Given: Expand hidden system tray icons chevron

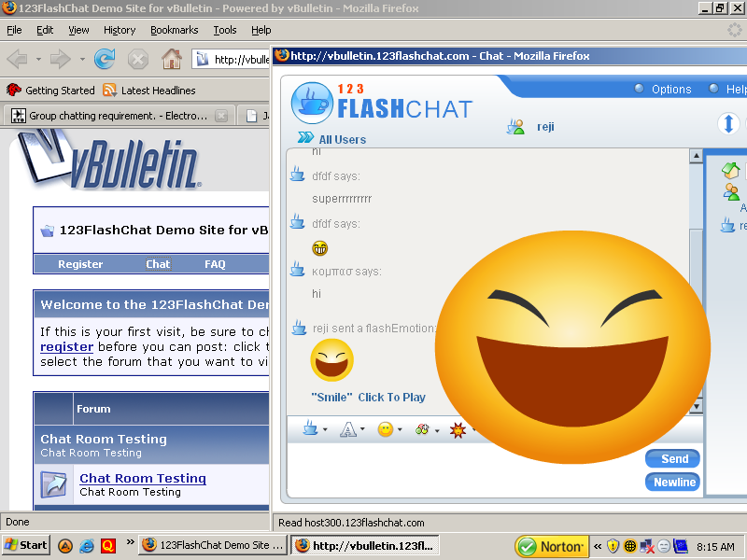Looking at the screenshot, I should click(x=598, y=546).
